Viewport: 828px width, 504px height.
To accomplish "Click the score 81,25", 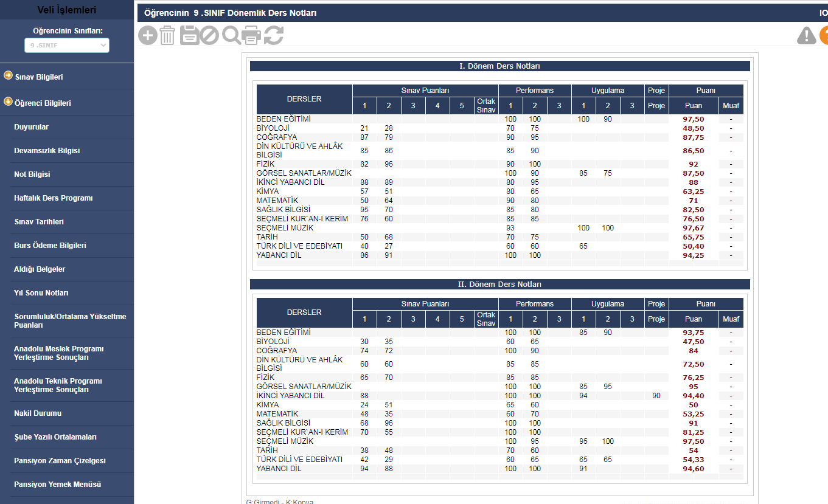I will coord(694,432).
